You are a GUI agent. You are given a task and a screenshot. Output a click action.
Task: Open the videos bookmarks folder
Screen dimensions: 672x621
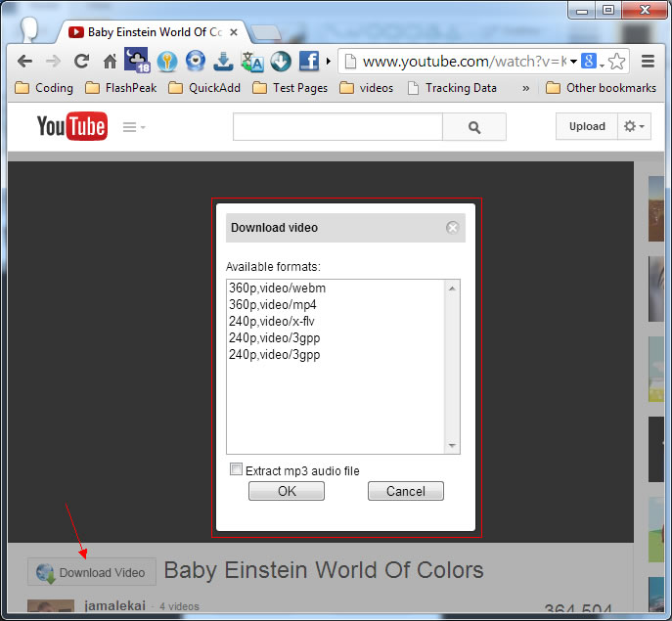point(366,88)
